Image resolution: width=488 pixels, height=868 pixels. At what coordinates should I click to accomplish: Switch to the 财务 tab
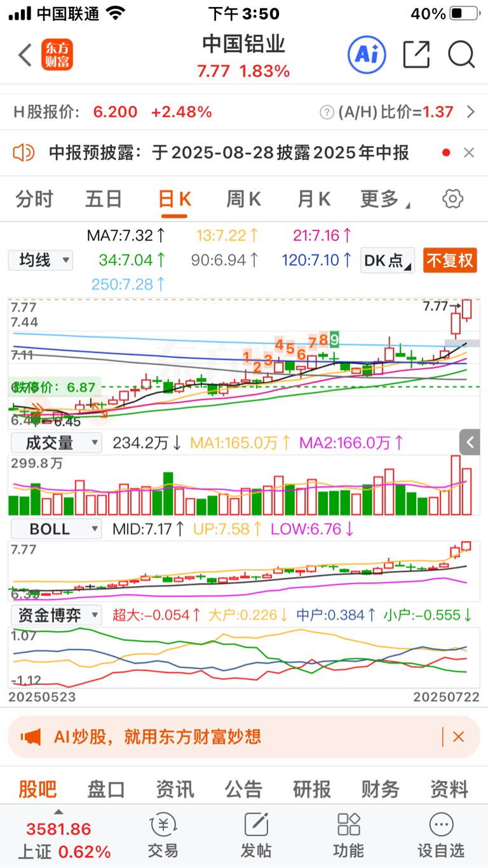coord(381,789)
